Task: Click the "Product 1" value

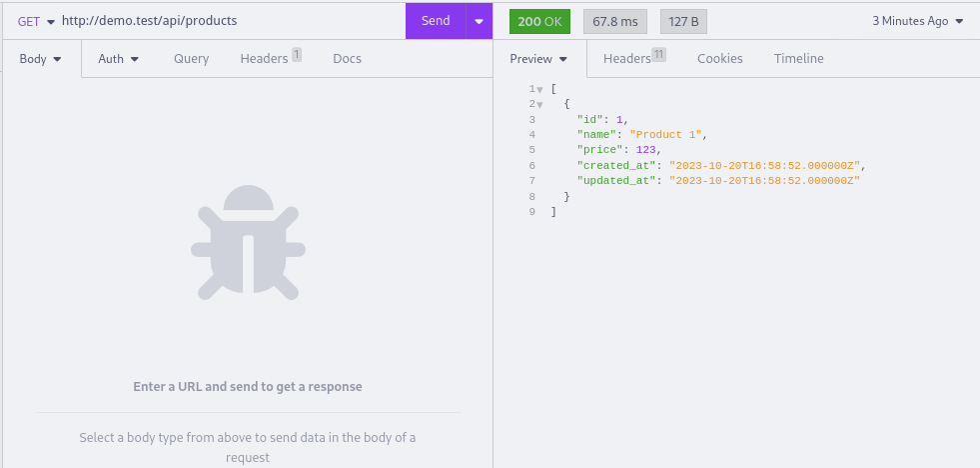Action: pos(666,135)
